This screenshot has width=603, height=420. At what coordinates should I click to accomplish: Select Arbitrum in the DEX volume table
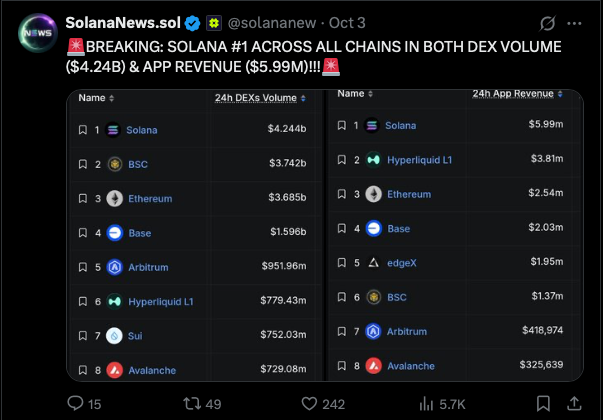point(148,267)
